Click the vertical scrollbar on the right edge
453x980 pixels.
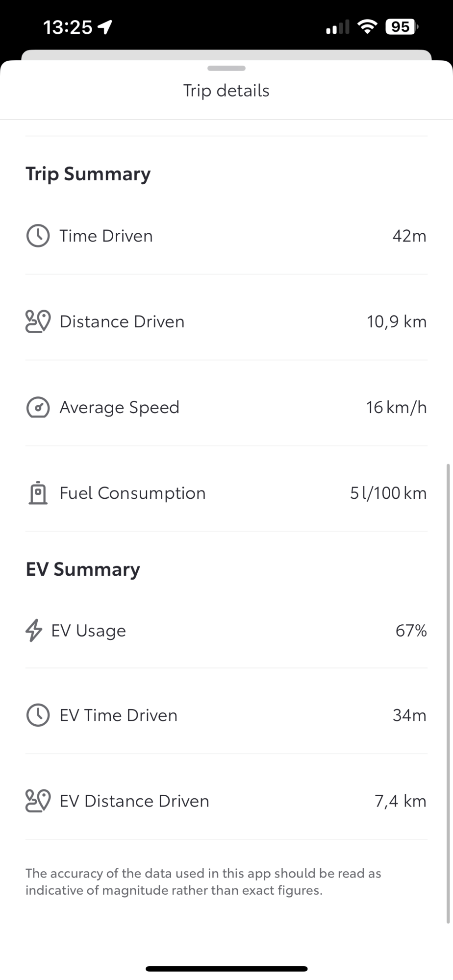[448, 693]
